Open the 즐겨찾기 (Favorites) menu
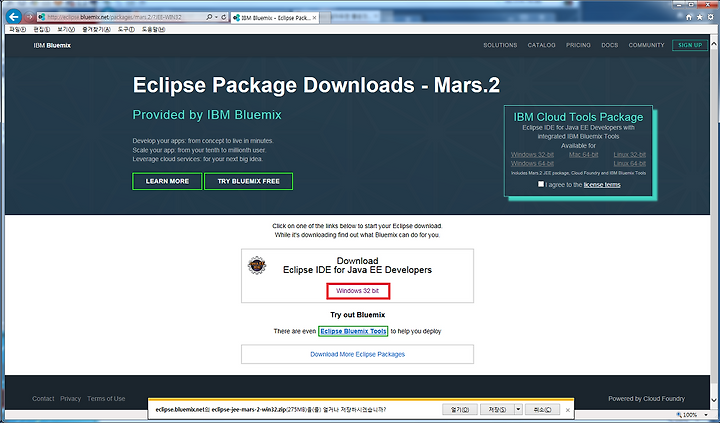The height and width of the screenshot is (423, 720). (x=96, y=29)
